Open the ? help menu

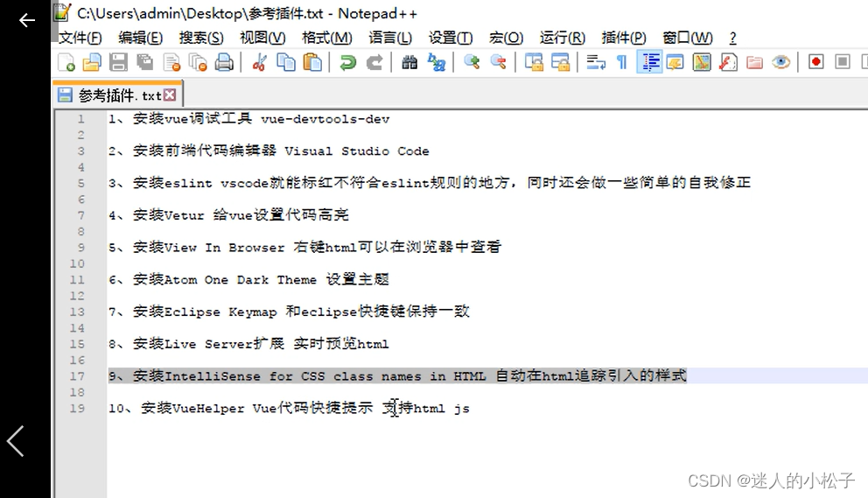(733, 38)
